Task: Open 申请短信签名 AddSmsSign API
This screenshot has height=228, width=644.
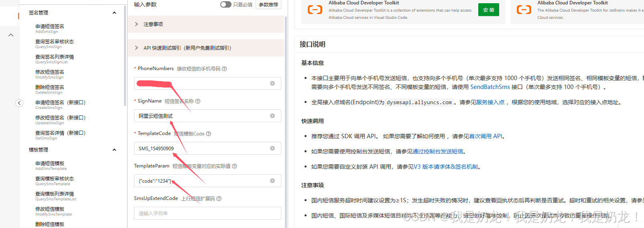Action: 50,28
